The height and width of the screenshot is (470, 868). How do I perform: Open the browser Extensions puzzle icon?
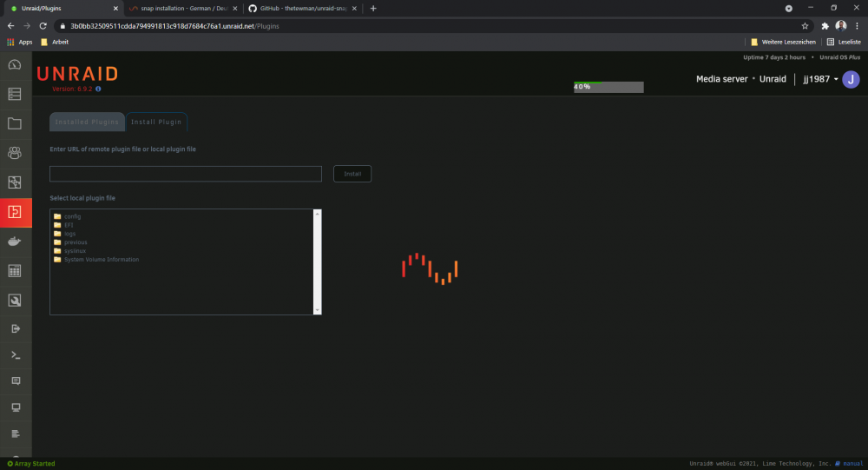click(x=825, y=26)
